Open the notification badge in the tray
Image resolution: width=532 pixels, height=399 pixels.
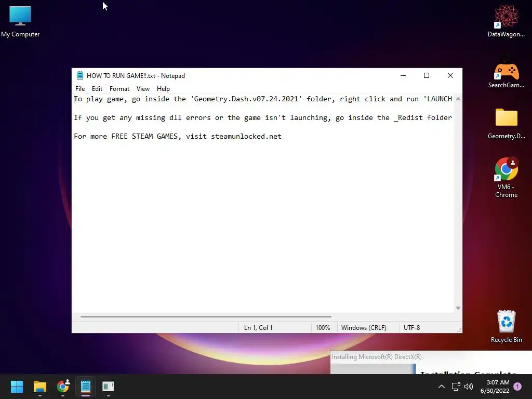pyautogui.click(x=517, y=387)
